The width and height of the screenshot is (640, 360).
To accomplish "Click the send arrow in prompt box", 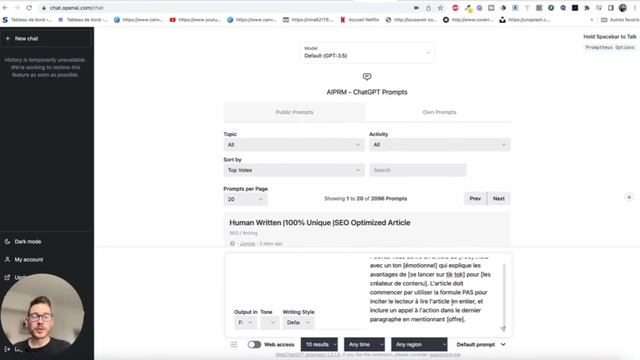I will (x=503, y=328).
